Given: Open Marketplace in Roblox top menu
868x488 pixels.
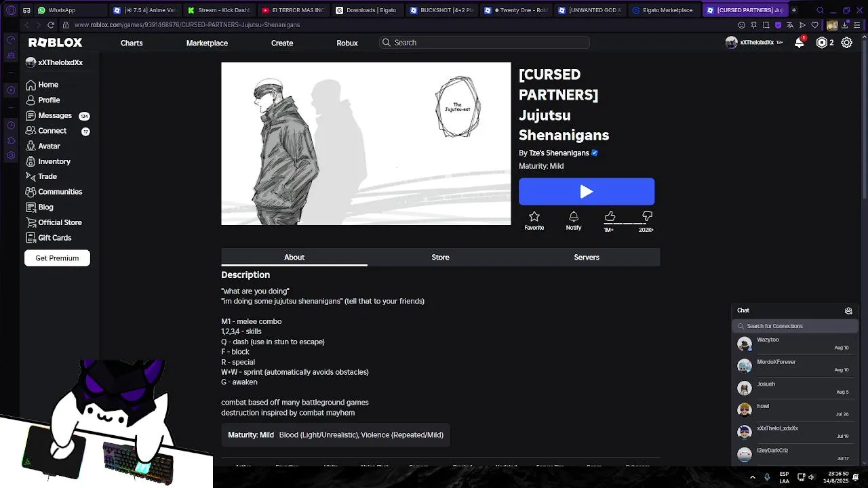Looking at the screenshot, I should point(207,43).
